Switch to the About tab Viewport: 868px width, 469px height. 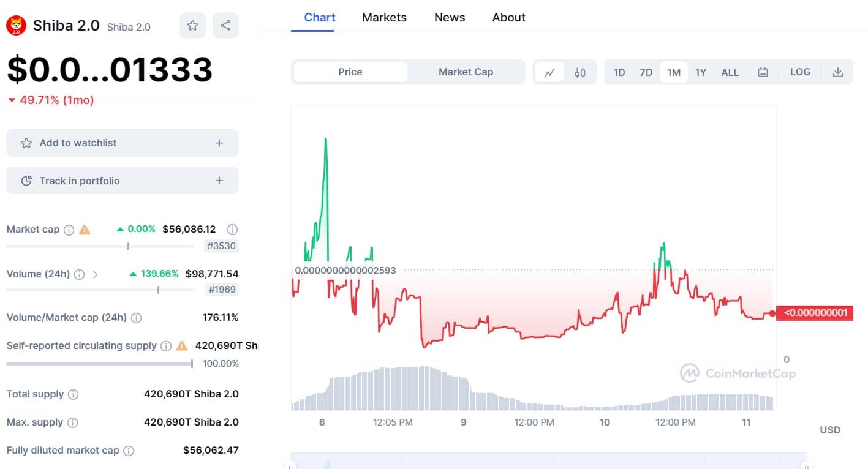509,17
